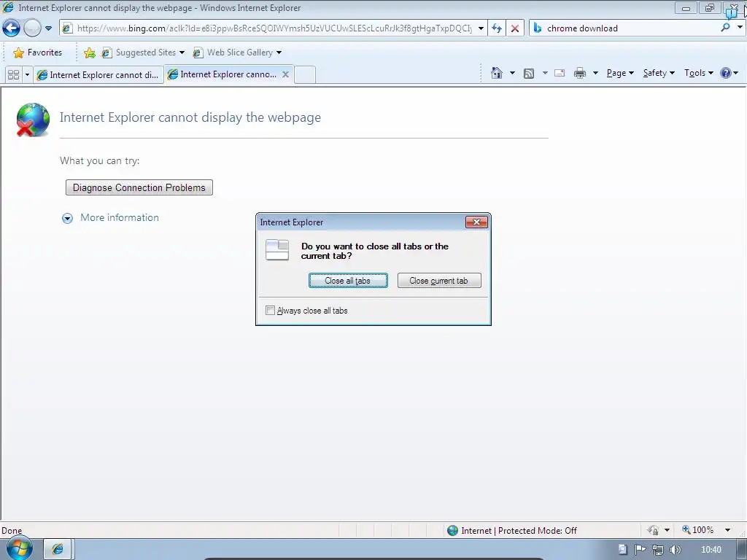This screenshot has height=560, width=747.
Task: Expand the address bar autocomplete dropdown
Action: (481, 28)
